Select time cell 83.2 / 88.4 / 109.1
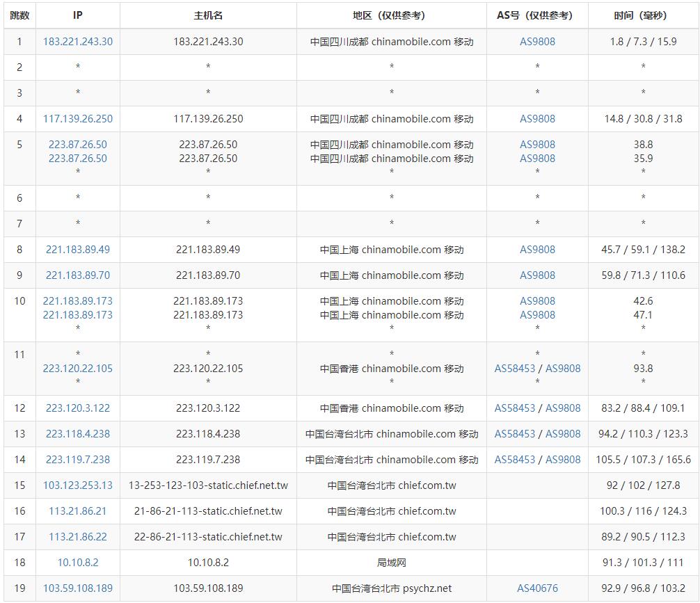The image size is (700, 603). tap(644, 408)
